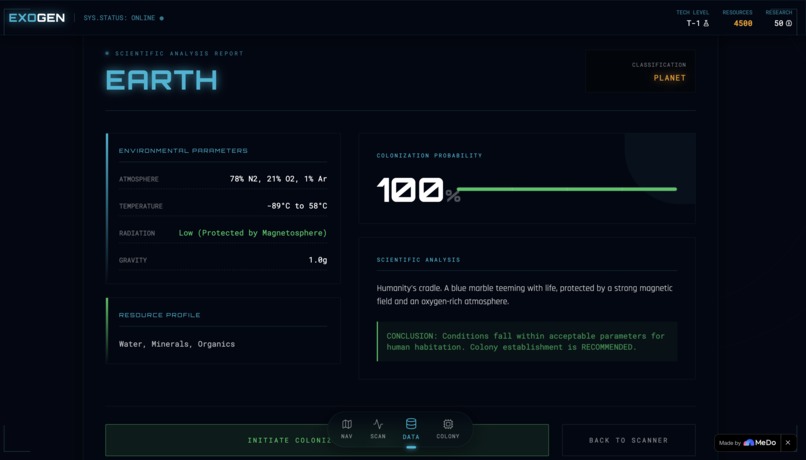Click the PLANET classification label
Viewport: 806px width, 460px height.
click(669, 78)
